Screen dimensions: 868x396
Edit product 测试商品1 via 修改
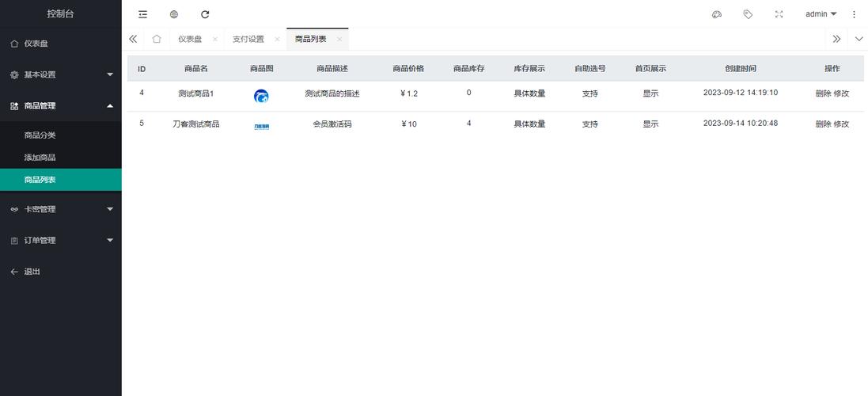pyautogui.click(x=841, y=93)
